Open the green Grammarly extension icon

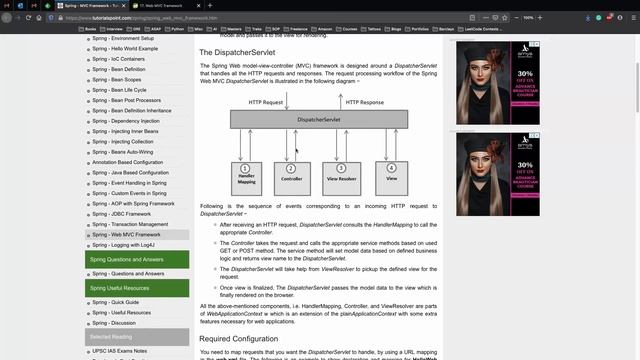point(599,18)
